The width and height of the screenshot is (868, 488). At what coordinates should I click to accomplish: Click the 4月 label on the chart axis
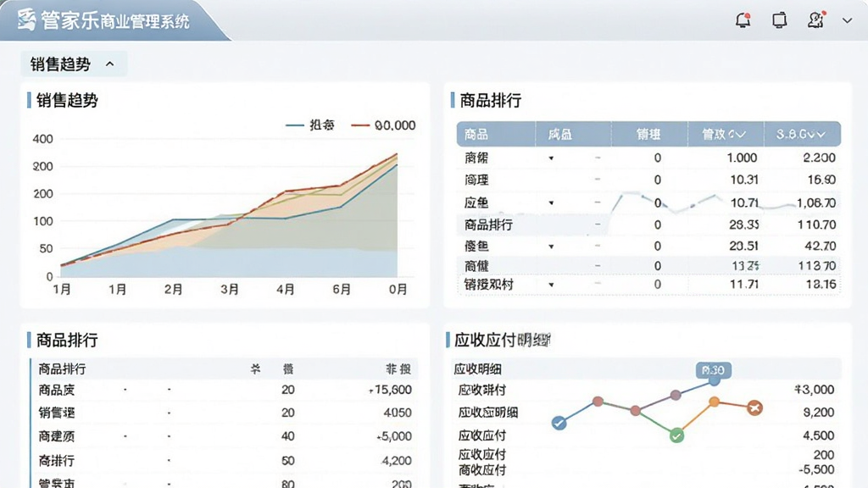(x=286, y=290)
